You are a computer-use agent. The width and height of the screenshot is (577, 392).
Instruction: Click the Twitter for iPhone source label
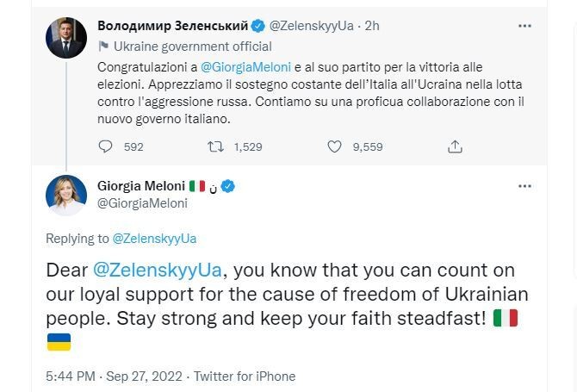[x=245, y=376]
